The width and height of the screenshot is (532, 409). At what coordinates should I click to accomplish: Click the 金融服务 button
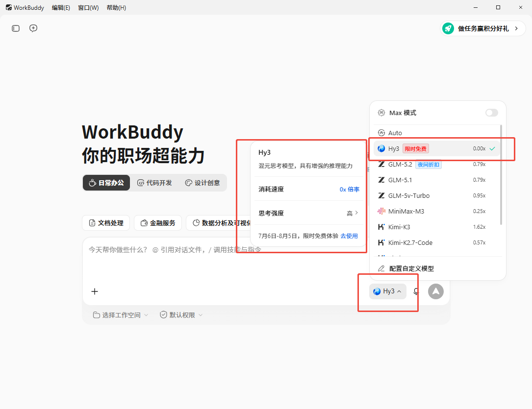158,223
